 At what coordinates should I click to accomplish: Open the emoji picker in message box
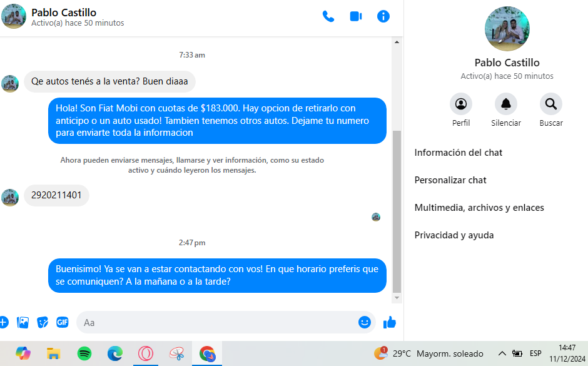365,322
